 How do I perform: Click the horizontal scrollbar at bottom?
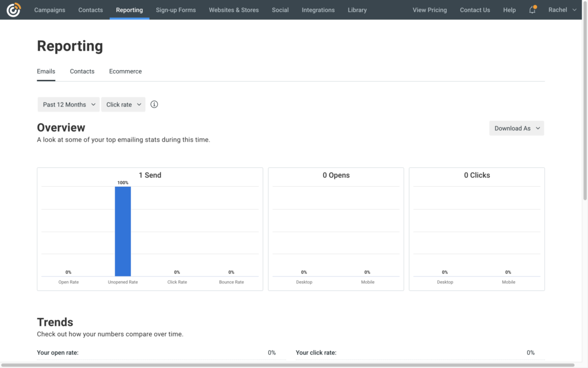(x=287, y=365)
